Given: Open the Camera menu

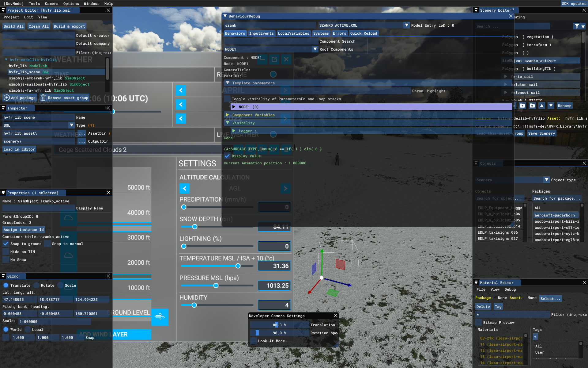Looking at the screenshot, I should pos(51,4).
